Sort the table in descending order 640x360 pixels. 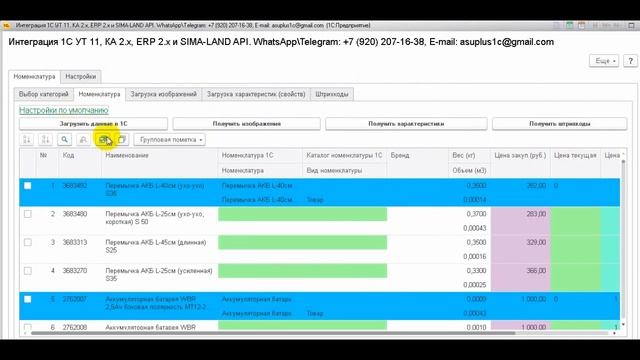coord(45,140)
